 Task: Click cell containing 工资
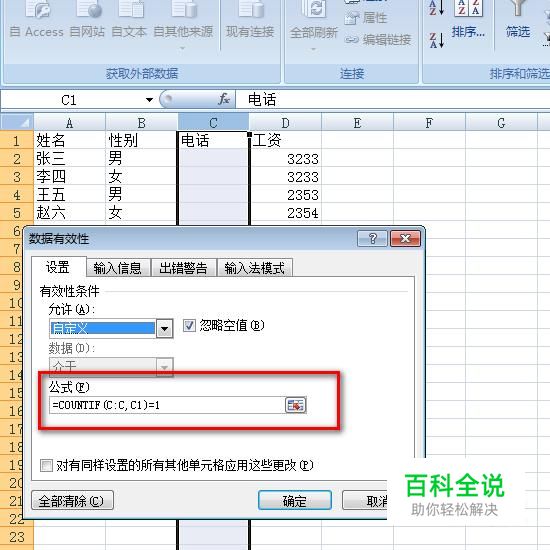[x=286, y=140]
